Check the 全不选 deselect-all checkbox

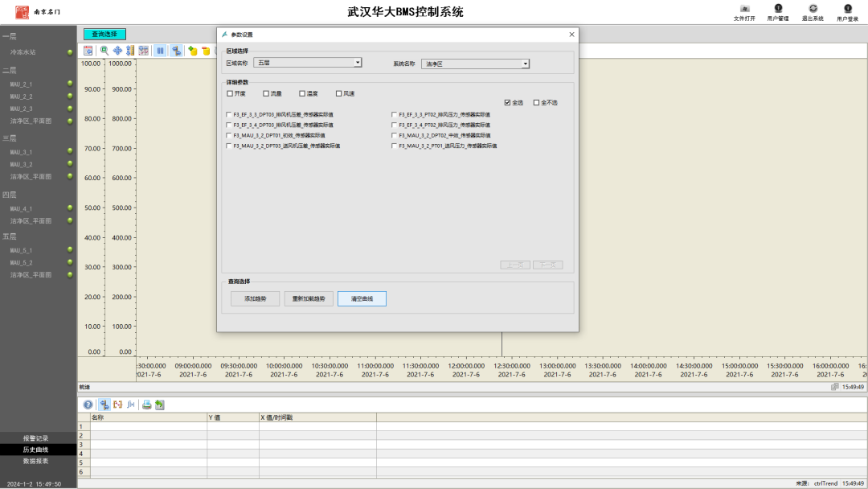tap(536, 102)
